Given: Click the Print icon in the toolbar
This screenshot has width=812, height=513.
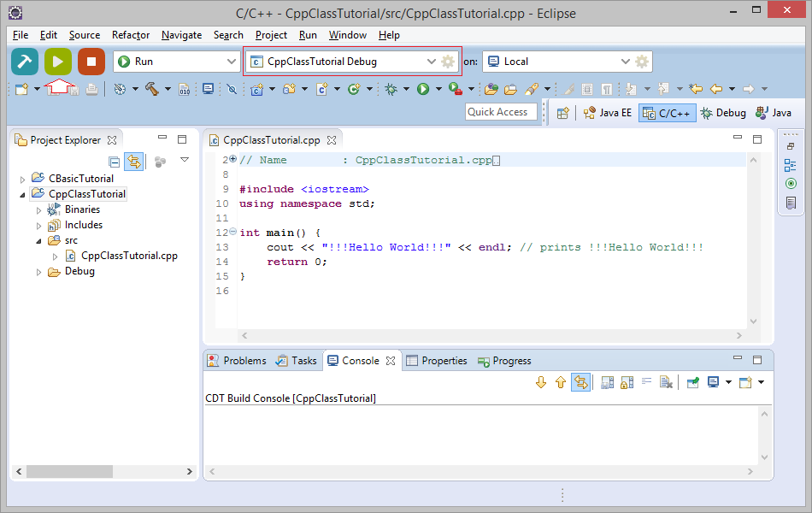Looking at the screenshot, I should (91, 89).
